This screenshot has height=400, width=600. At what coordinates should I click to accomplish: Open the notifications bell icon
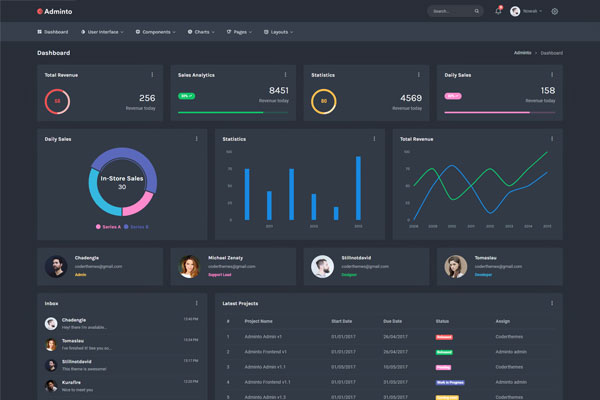coord(498,11)
